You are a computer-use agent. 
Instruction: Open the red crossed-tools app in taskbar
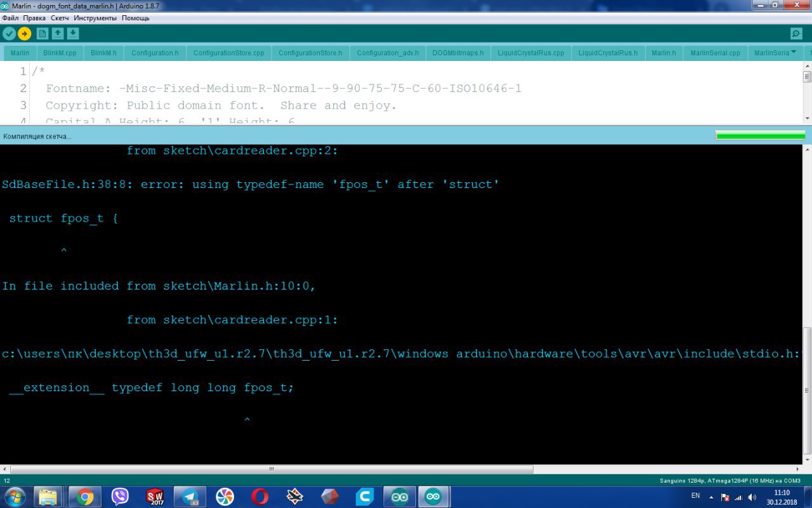point(294,497)
